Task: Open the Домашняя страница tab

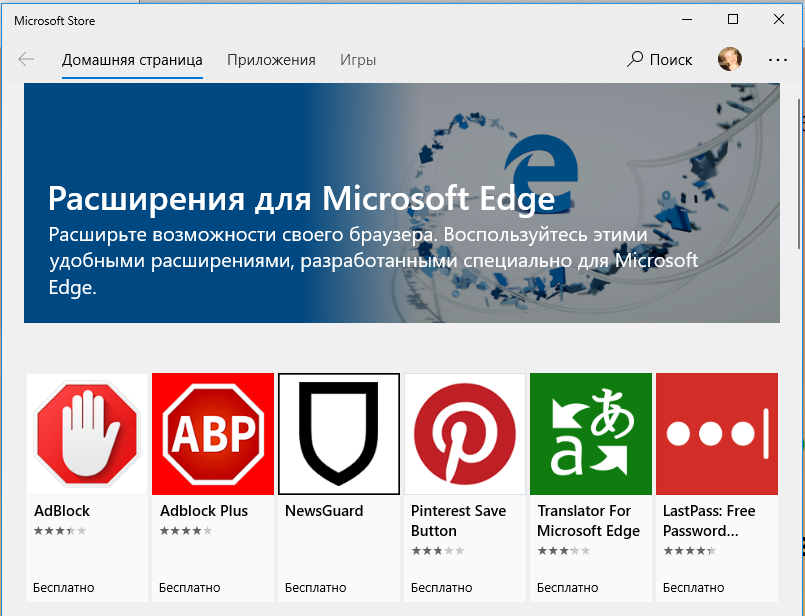Action: click(132, 60)
